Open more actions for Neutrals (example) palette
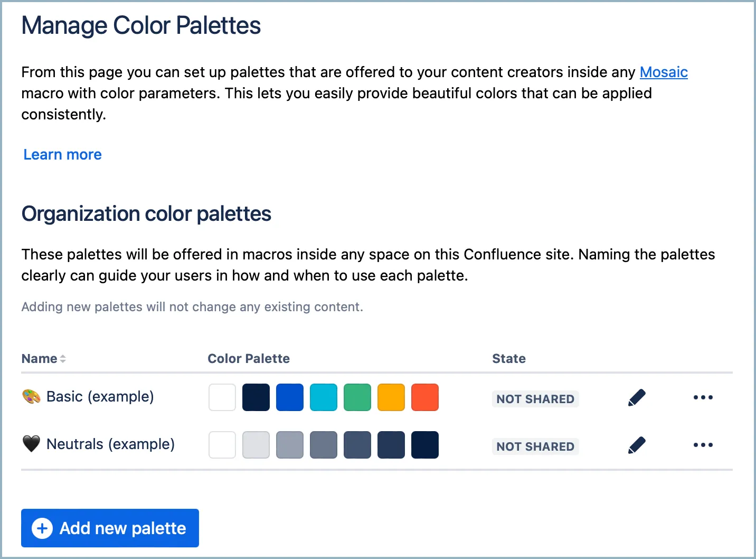 click(x=703, y=445)
